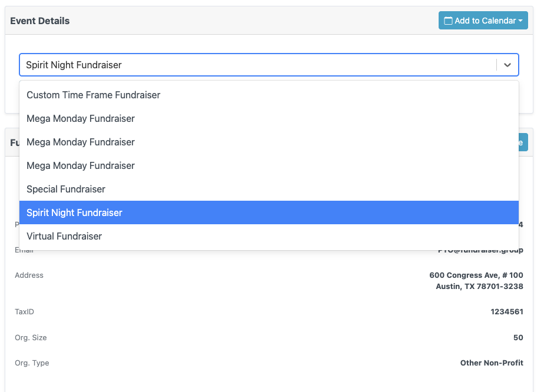Collapse the event type chevron arrow
This screenshot has height=392, width=544.
pos(507,65)
